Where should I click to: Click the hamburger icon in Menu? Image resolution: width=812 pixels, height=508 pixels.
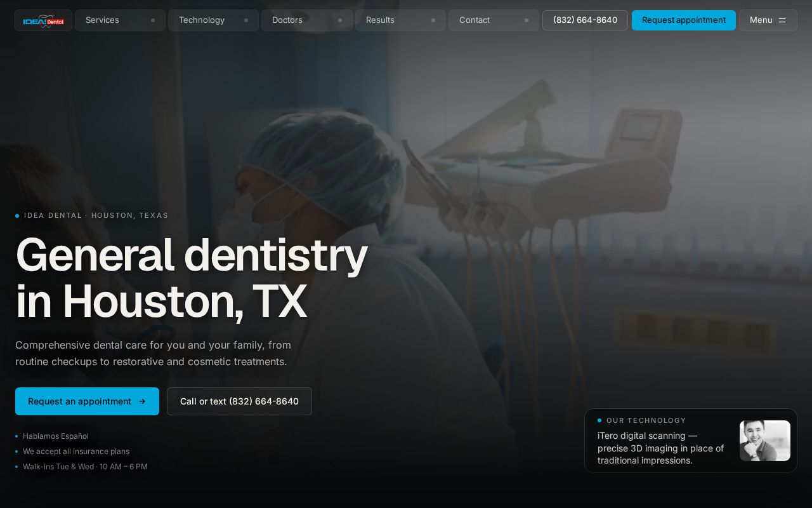(x=782, y=20)
